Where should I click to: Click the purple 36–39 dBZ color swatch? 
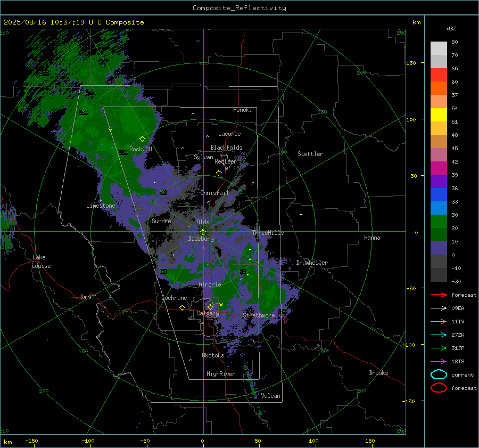439,182
